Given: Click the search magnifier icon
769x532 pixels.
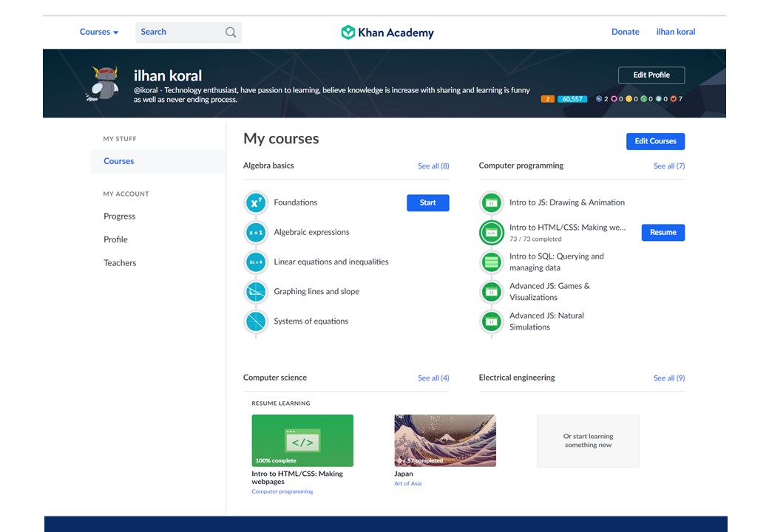Looking at the screenshot, I should click(231, 33).
